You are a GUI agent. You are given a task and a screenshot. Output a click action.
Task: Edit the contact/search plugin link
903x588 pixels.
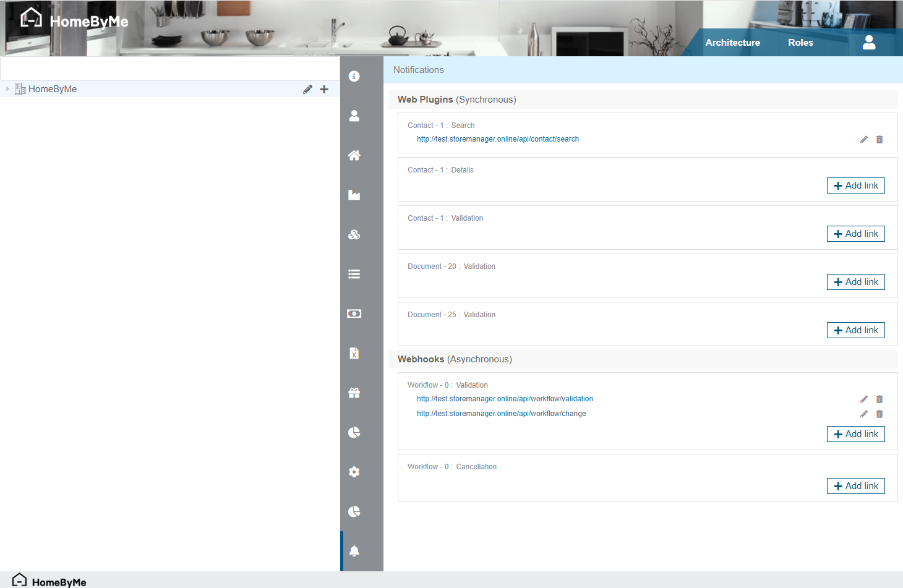864,140
